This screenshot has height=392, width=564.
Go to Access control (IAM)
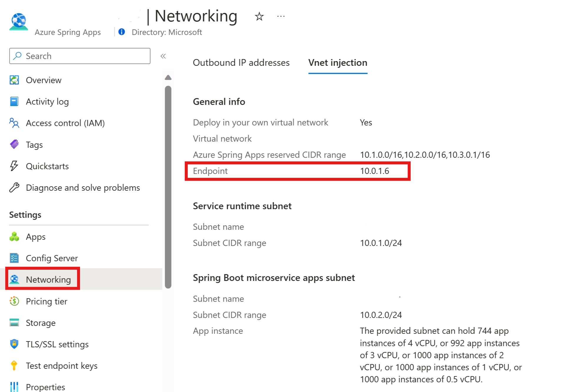pos(65,123)
